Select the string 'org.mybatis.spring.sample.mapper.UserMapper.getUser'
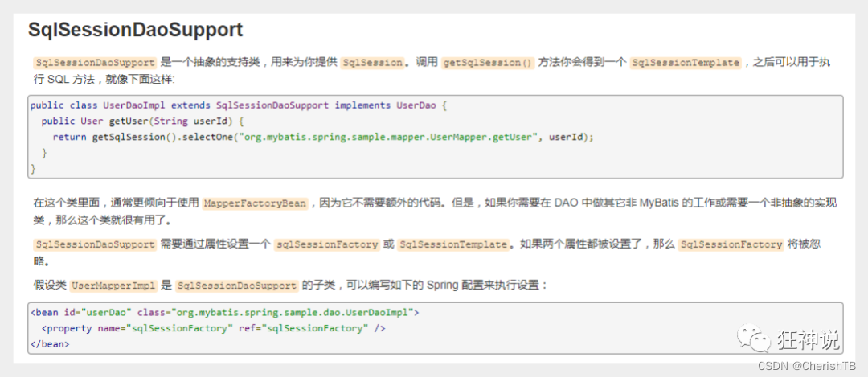This screenshot has height=378, width=868. click(x=387, y=137)
